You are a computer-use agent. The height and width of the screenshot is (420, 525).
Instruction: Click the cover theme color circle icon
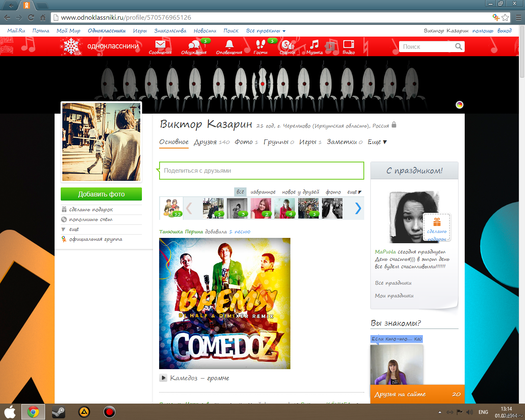(x=459, y=105)
